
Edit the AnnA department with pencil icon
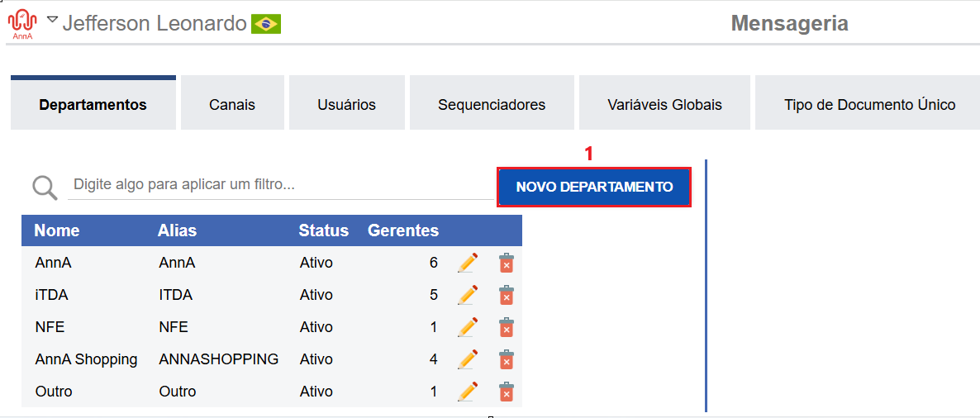point(468,263)
